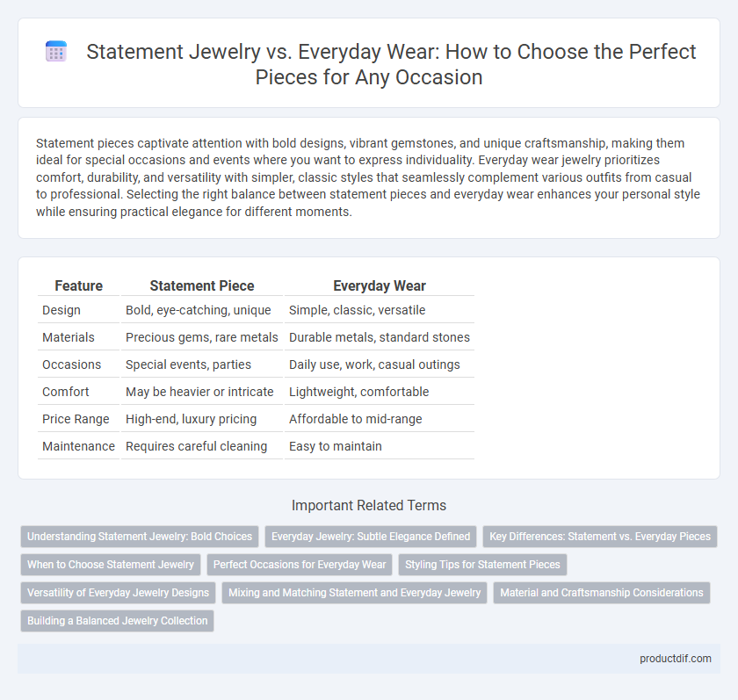The height and width of the screenshot is (700, 738).
Task: Click the calendar grid icon beside the title
Action: point(56,51)
